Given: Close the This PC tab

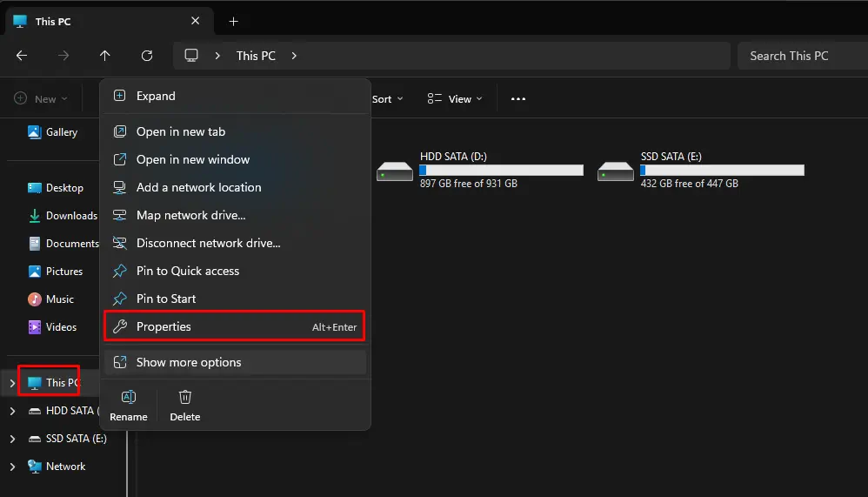Looking at the screenshot, I should tap(196, 21).
